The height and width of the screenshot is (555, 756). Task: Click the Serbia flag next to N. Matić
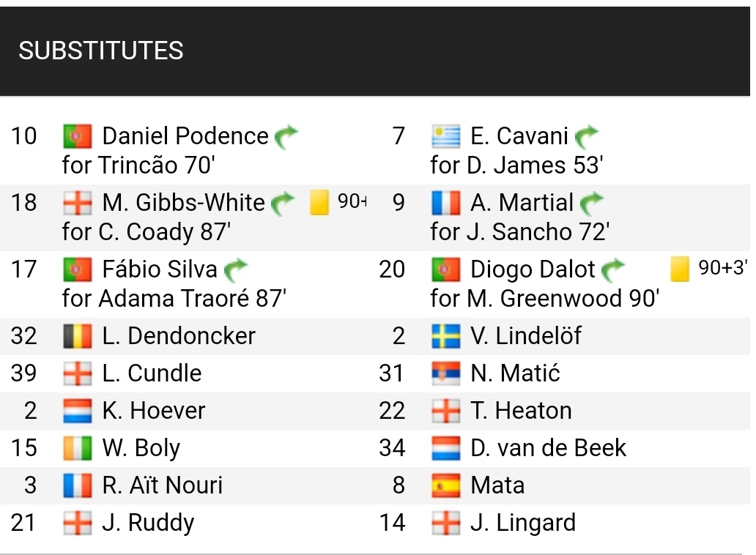point(446,374)
